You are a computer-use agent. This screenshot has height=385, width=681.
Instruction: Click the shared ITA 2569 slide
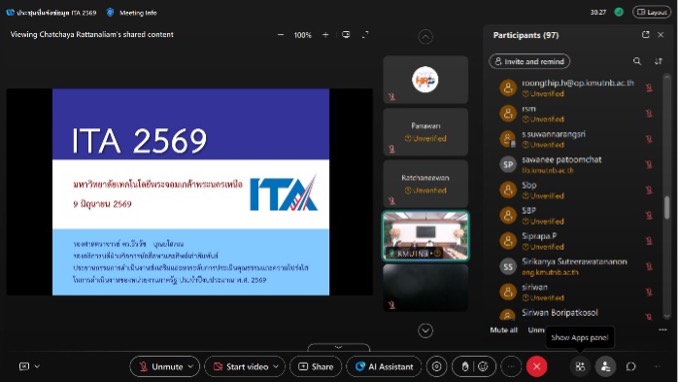coord(191,192)
